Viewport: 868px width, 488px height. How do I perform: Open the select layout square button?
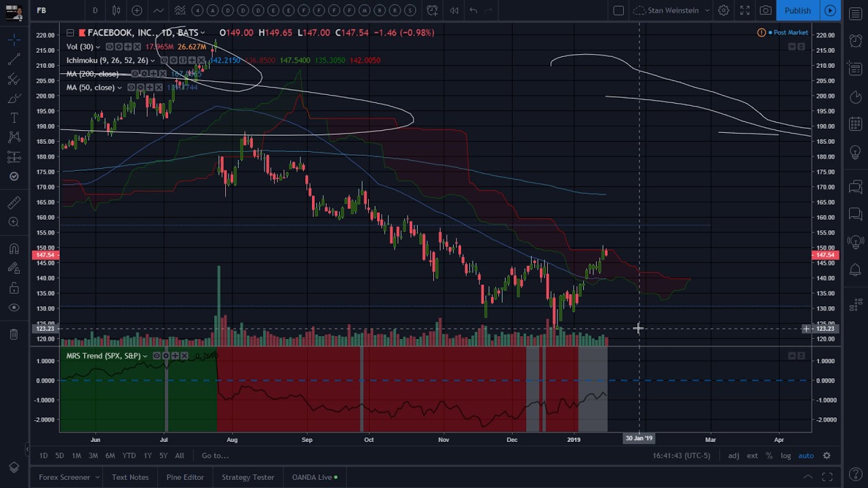coord(618,10)
